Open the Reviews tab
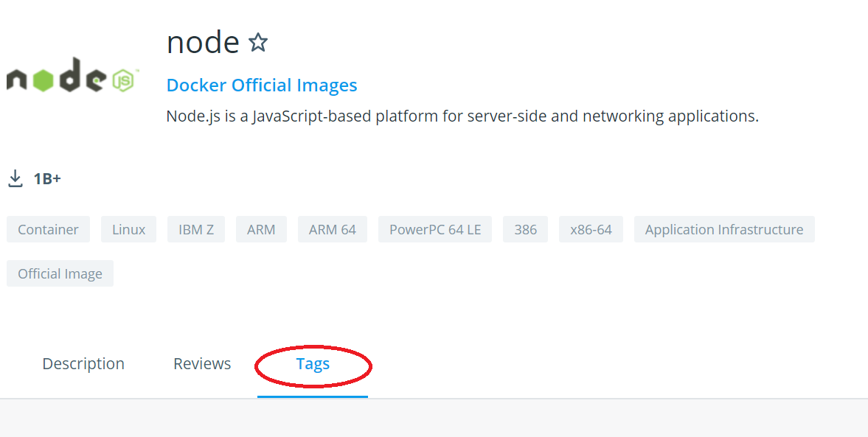The image size is (868, 437). (202, 363)
